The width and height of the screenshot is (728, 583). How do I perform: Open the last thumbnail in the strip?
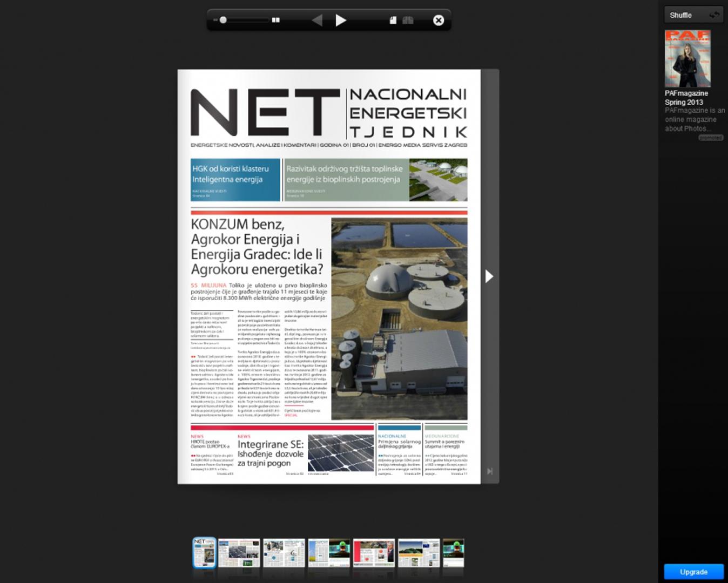click(453, 552)
